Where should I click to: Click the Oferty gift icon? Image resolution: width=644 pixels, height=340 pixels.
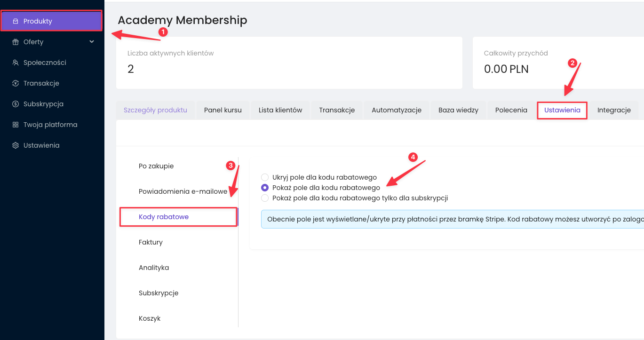coord(16,42)
